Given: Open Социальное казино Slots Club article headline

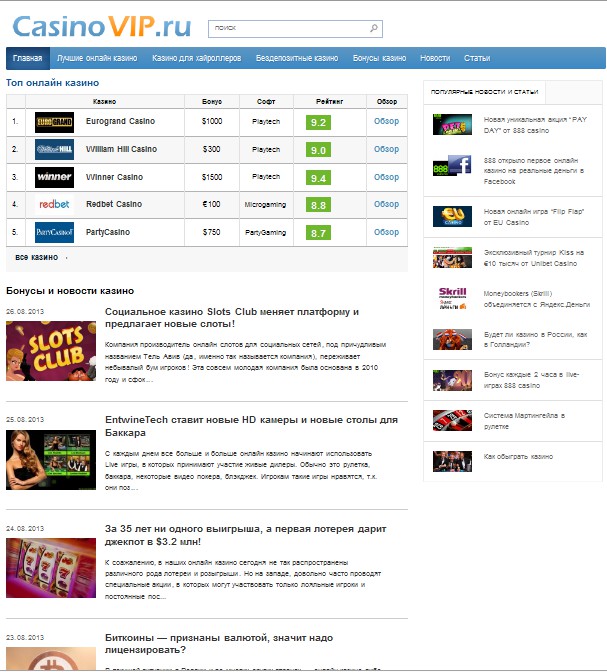Looking at the screenshot, I should (232, 318).
